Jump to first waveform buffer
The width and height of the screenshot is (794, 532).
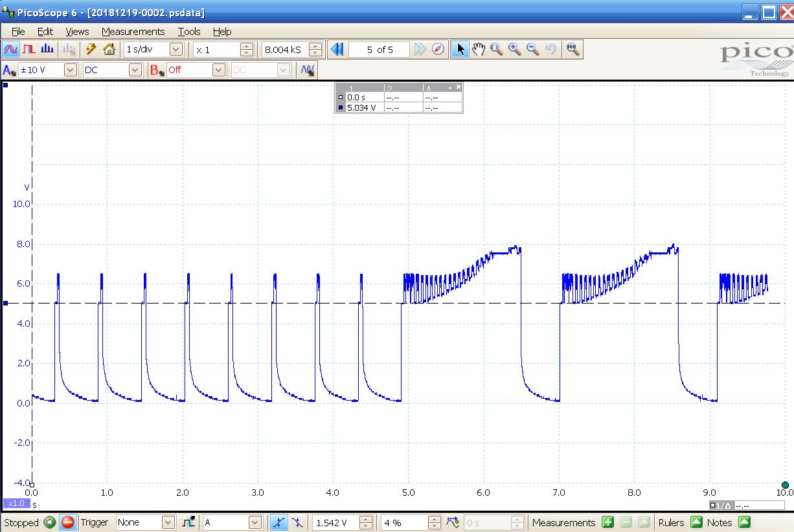click(x=337, y=49)
